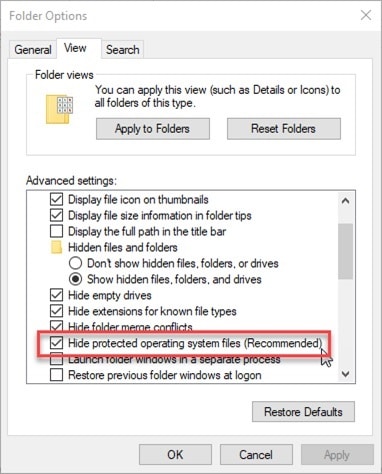Uncheck Display file icon on thumbnails
Viewport: 382px width, 474px height.
pyautogui.click(x=56, y=199)
